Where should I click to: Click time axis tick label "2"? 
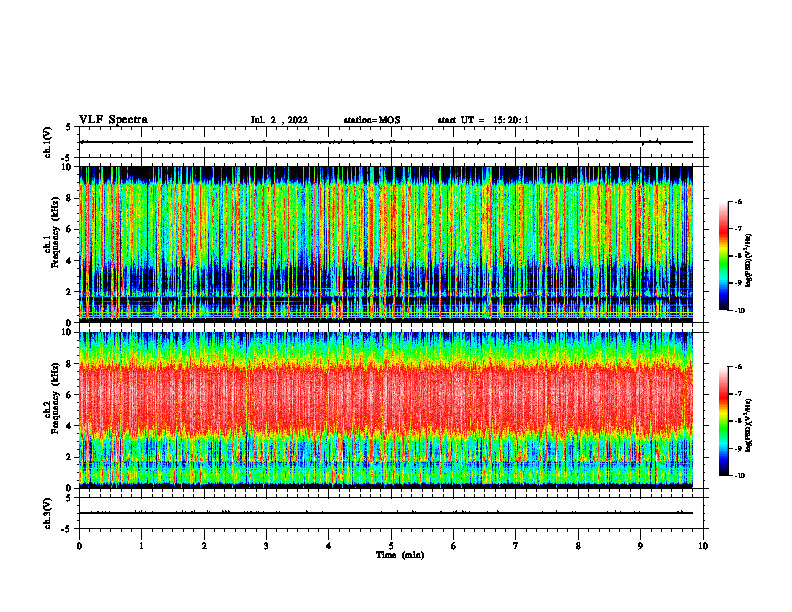coord(204,546)
